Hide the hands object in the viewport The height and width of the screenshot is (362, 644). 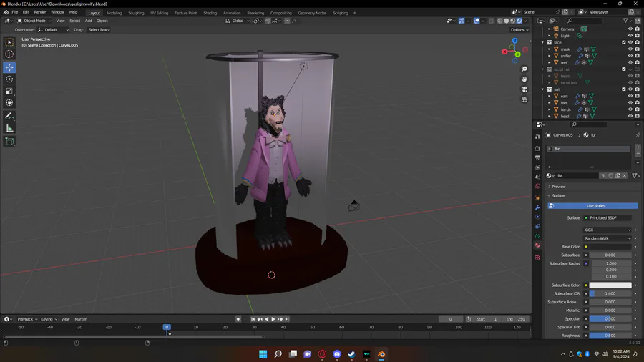pos(630,109)
